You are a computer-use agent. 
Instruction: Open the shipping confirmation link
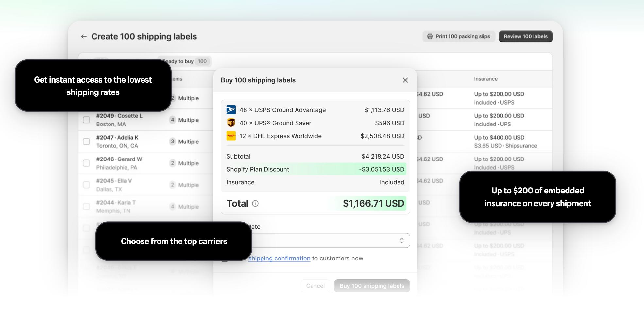279,258
